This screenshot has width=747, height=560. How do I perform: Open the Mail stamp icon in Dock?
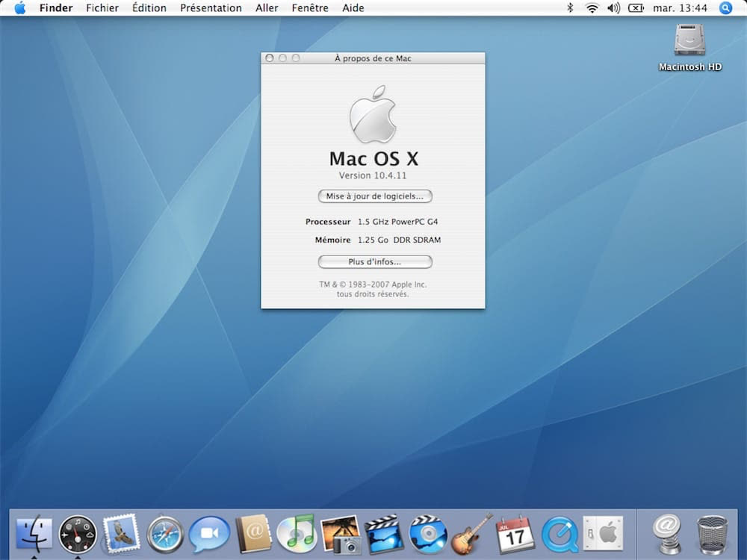121,534
